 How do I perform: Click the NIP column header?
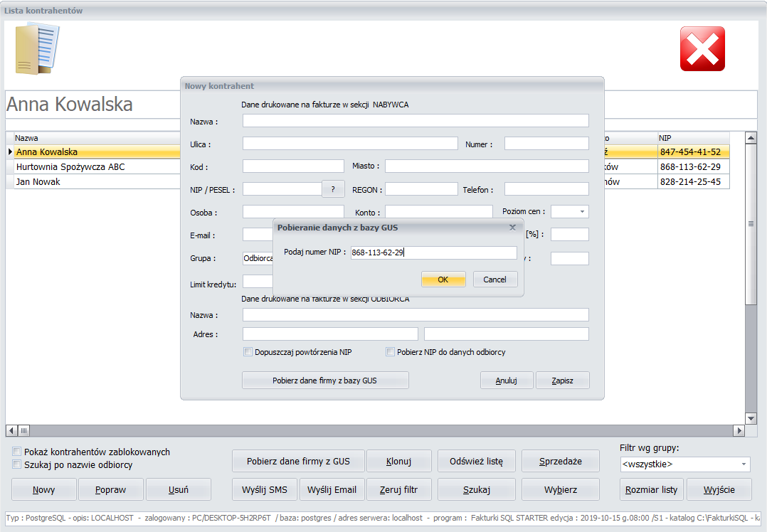(694, 138)
